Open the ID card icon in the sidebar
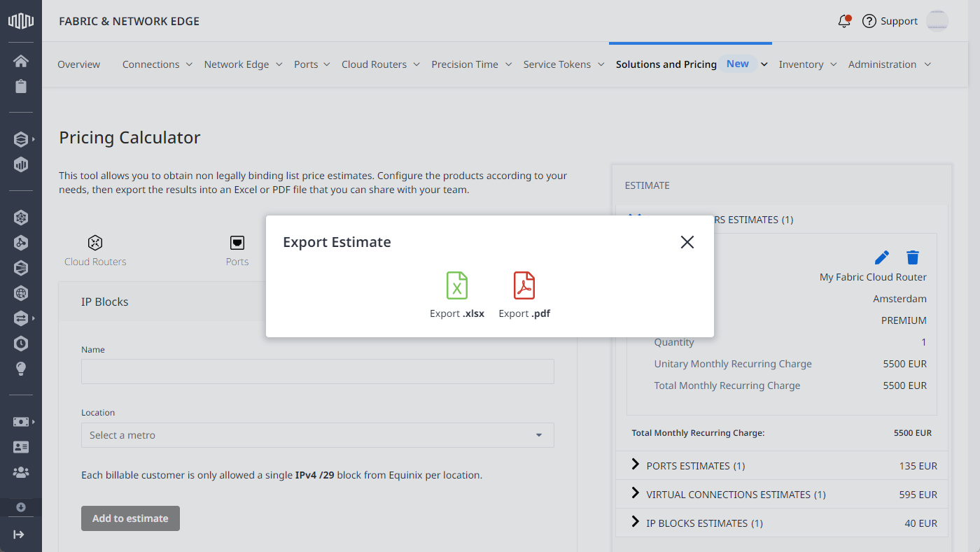 pos(21,447)
